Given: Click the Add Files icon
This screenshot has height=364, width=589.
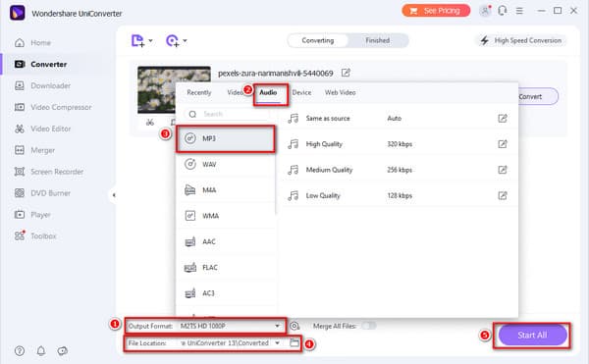Looking at the screenshot, I should point(137,40).
